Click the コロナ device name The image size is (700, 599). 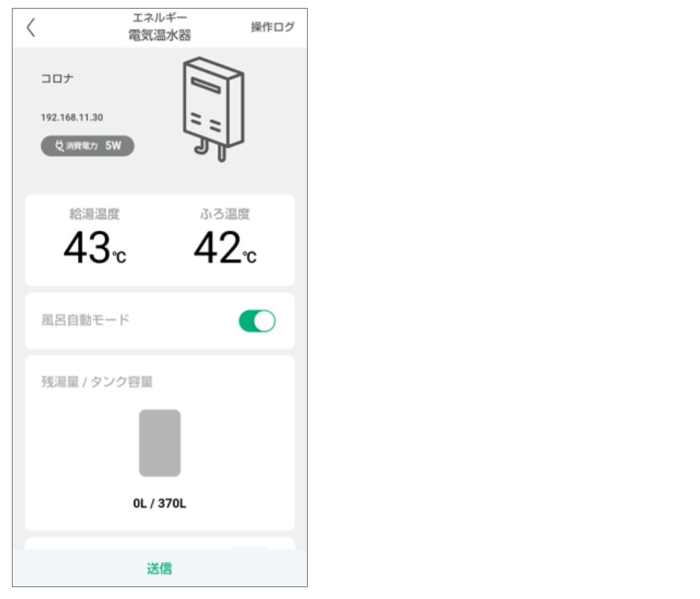[x=58, y=79]
